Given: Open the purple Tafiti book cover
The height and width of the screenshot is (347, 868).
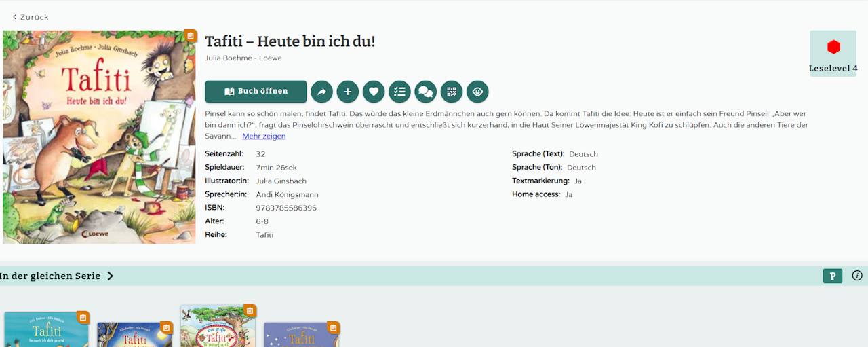Looking at the screenshot, I should [301, 335].
